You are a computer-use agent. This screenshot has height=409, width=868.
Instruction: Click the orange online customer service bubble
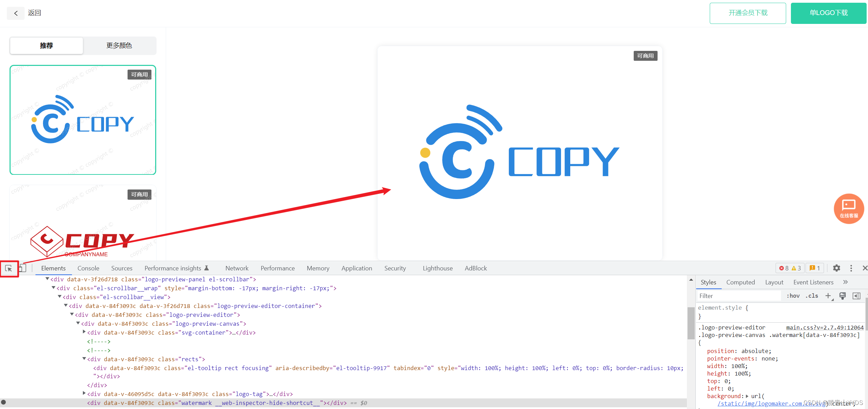849,209
